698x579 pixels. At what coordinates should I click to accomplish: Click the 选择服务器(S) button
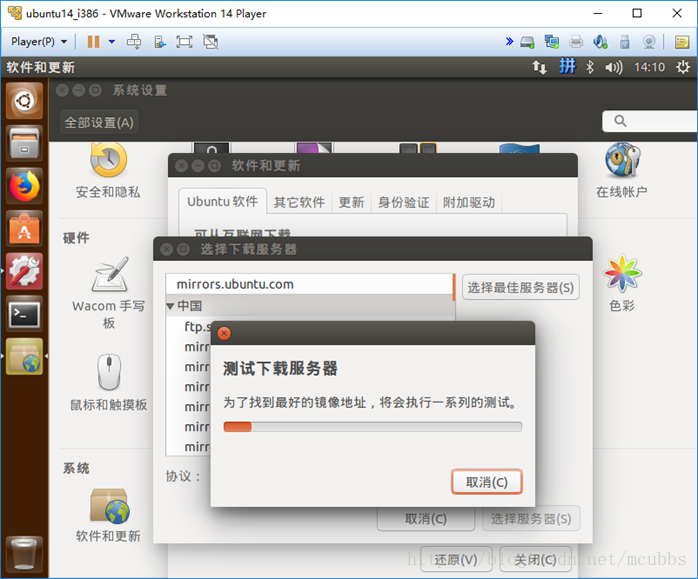click(531, 519)
